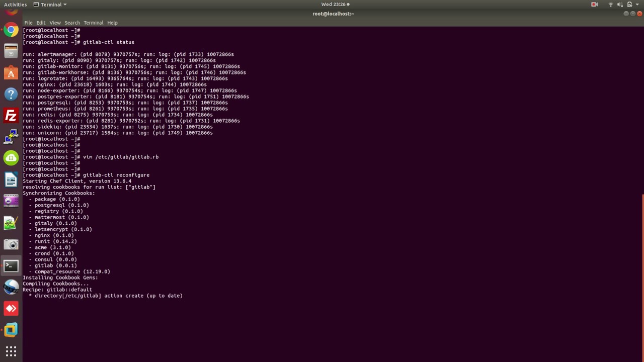Open LibreOffice Writer from the dock
644x362 pixels.
[x=11, y=179]
